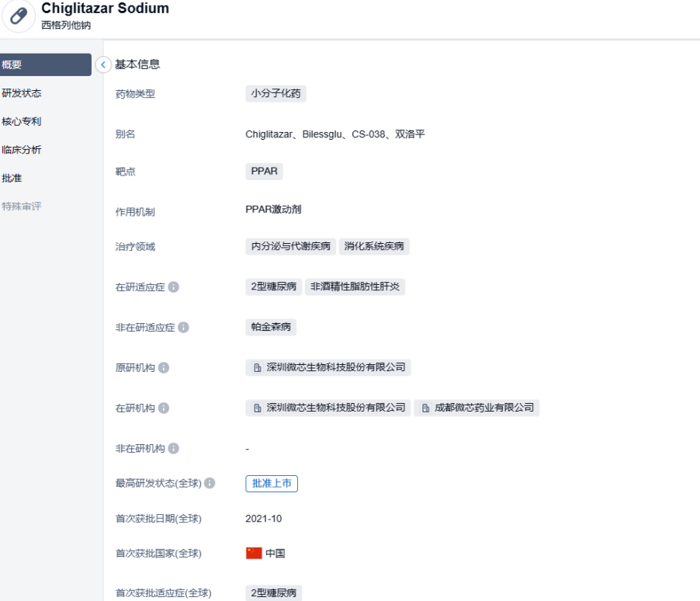Click info icon beside 非在研机构
700x601 pixels.
point(174,449)
